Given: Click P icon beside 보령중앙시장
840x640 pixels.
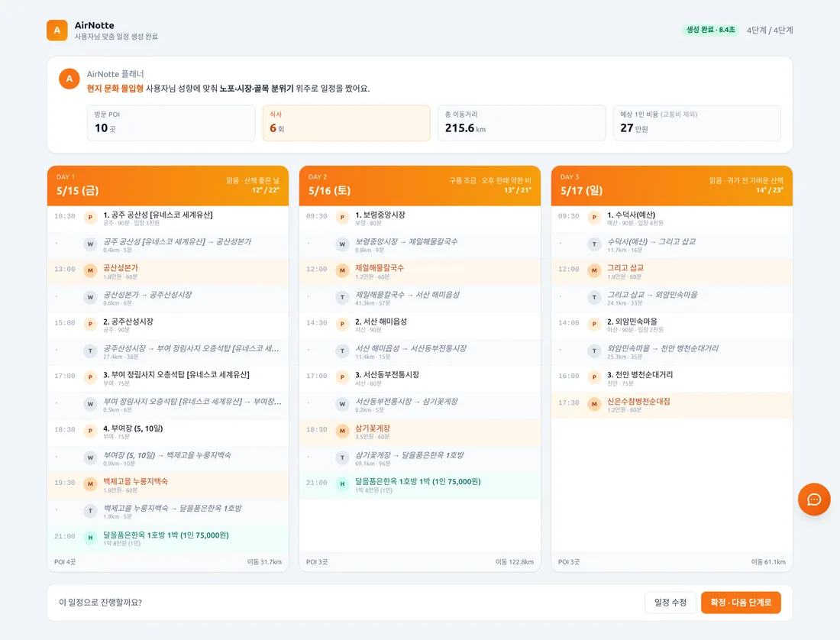Looking at the screenshot, I should point(342,218).
